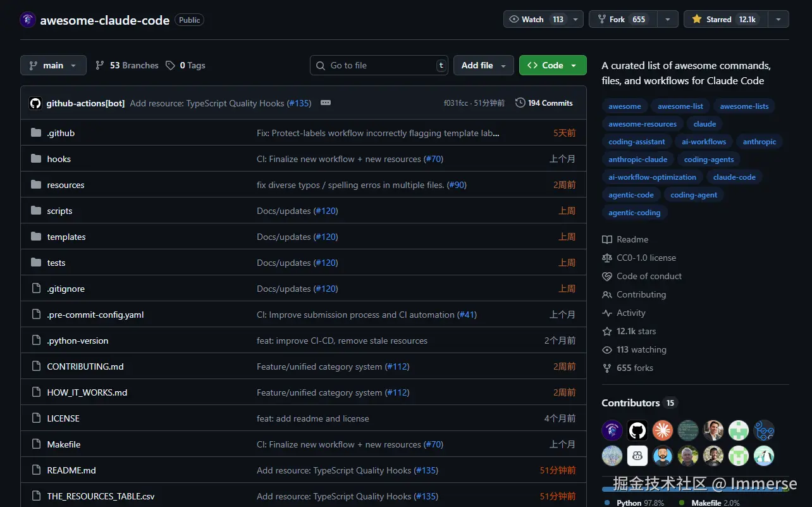The height and width of the screenshot is (507, 812).
Task: Open the README.md file
Action: [71, 470]
